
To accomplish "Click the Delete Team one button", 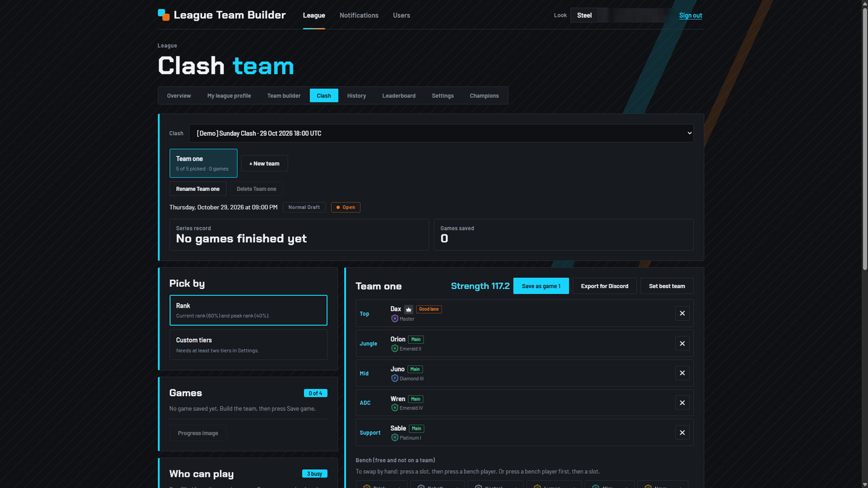I will tap(257, 189).
